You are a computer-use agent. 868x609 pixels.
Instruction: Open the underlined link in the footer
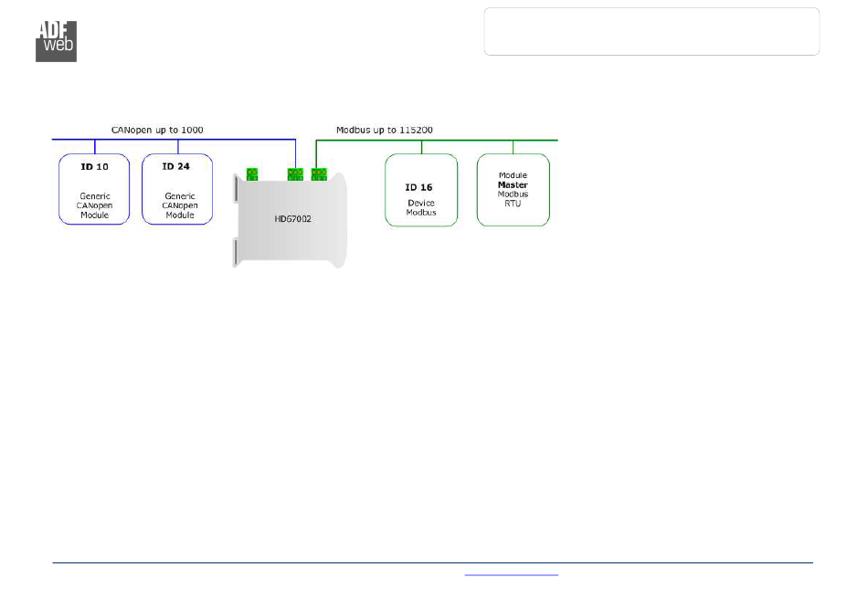[x=511, y=575]
